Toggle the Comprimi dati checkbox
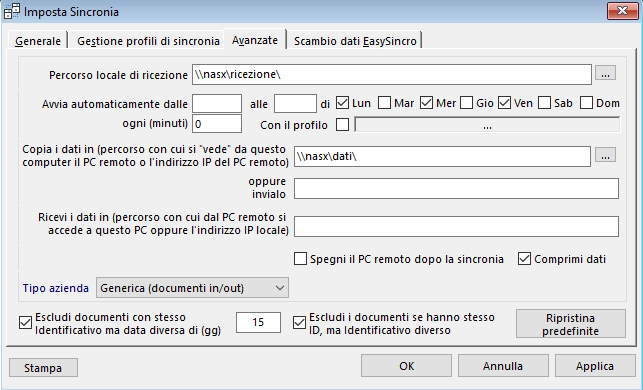The width and height of the screenshot is (643, 390). [524, 259]
